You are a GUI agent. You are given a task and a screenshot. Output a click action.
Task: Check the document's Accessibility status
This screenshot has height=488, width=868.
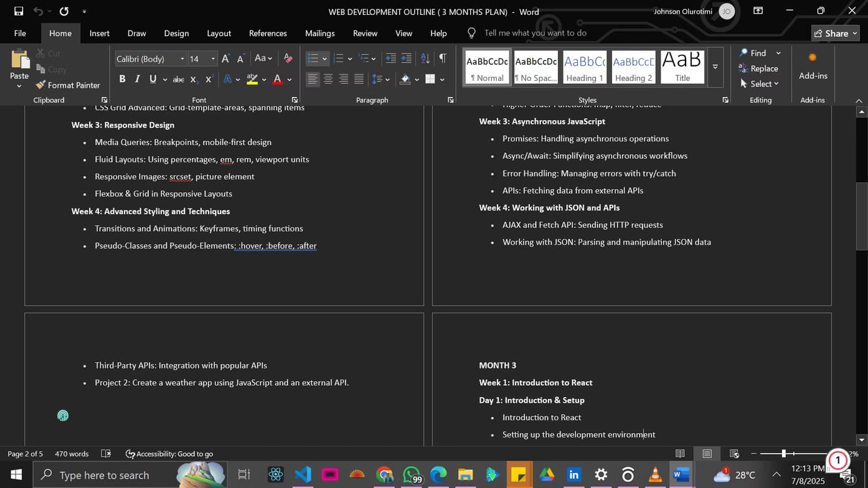pyautogui.click(x=169, y=454)
